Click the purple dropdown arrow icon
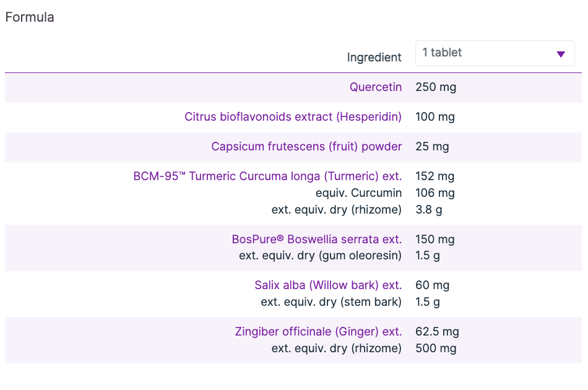Image resolution: width=588 pixels, height=390 pixels. (x=561, y=54)
